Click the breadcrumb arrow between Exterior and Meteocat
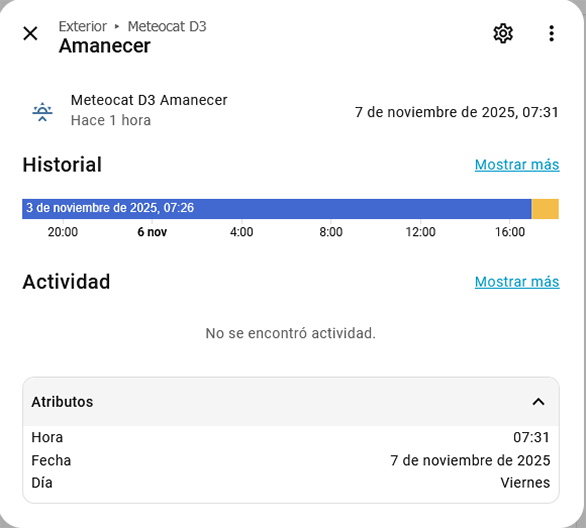The width and height of the screenshot is (586, 528). 117,27
